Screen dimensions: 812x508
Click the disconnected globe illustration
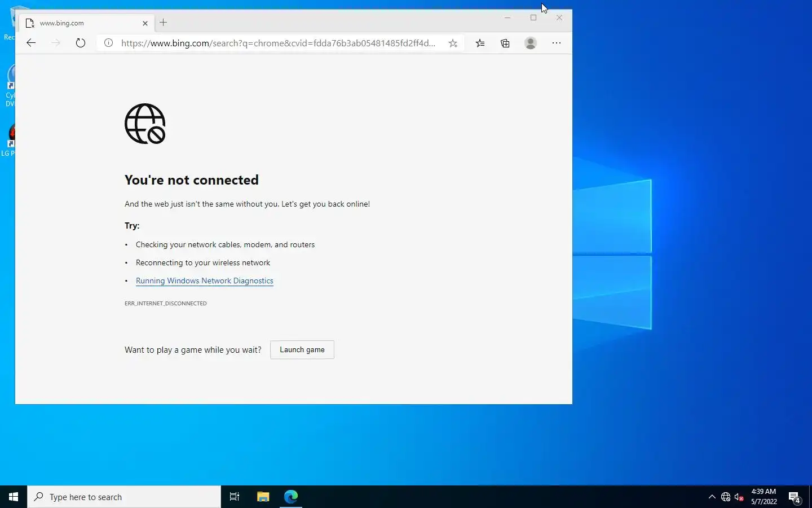tap(145, 124)
